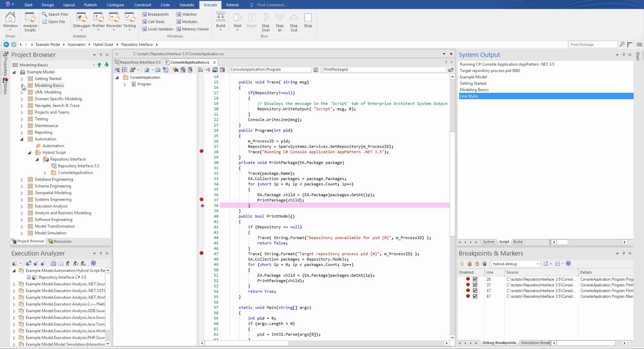Click Search Files in the ribbon

(55, 14)
